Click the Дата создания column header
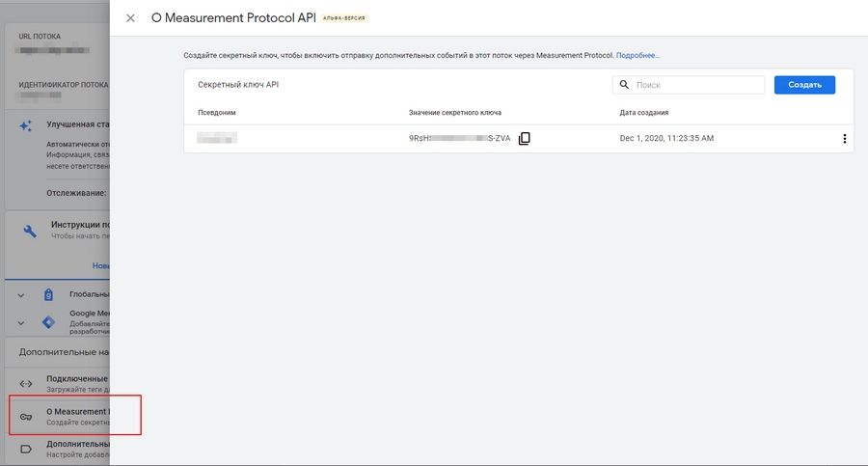 coord(644,113)
